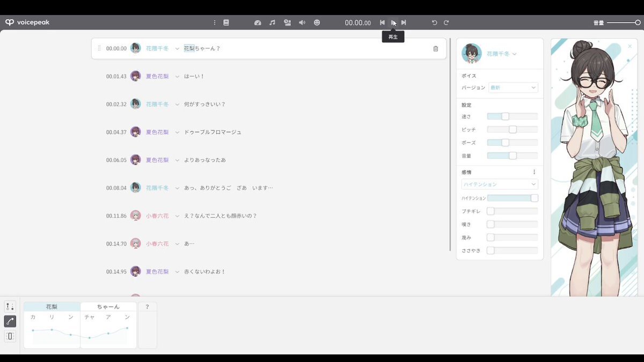Click the 00.00.00 time display in top bar
644x362 pixels.
pos(358,23)
